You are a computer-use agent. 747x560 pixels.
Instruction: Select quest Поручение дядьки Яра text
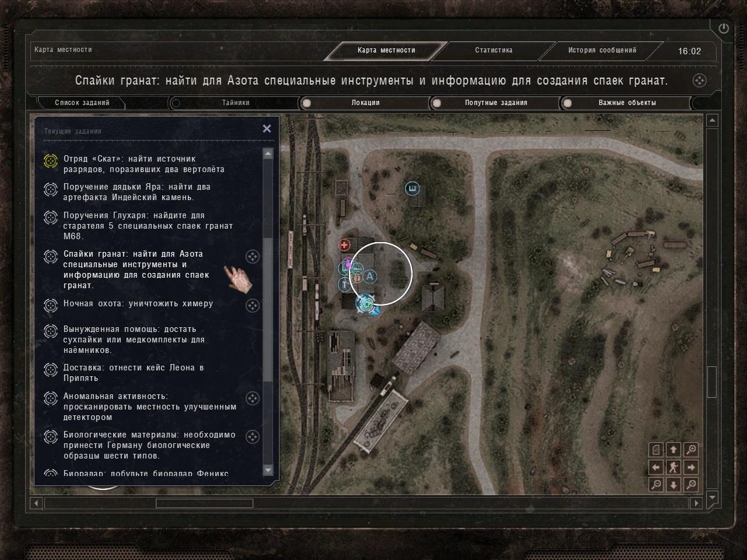click(137, 192)
